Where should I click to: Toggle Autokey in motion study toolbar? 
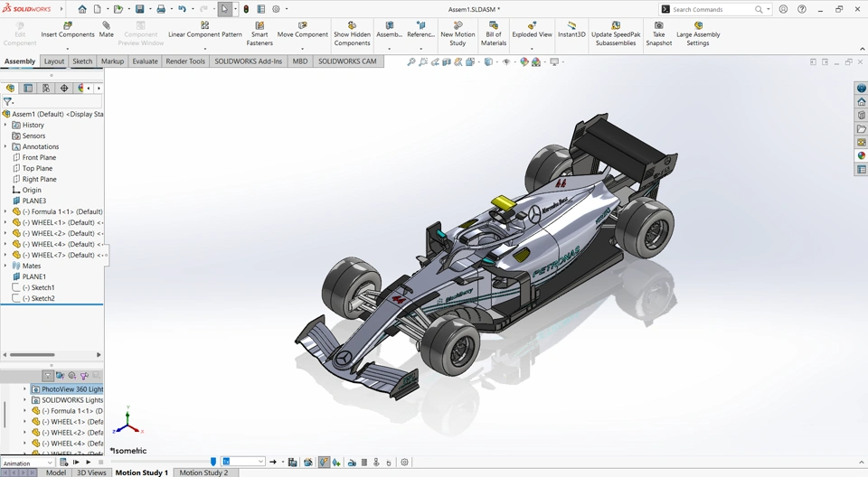324,462
